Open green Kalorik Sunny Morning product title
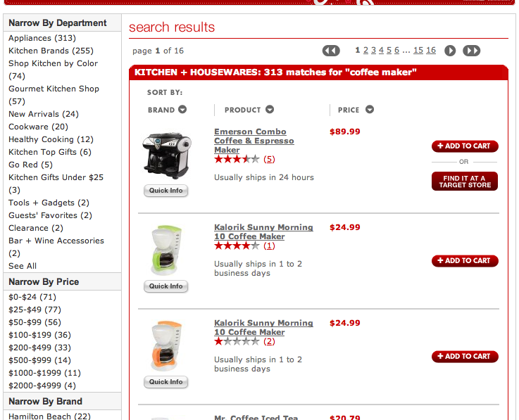The image size is (519, 420). 263,232
